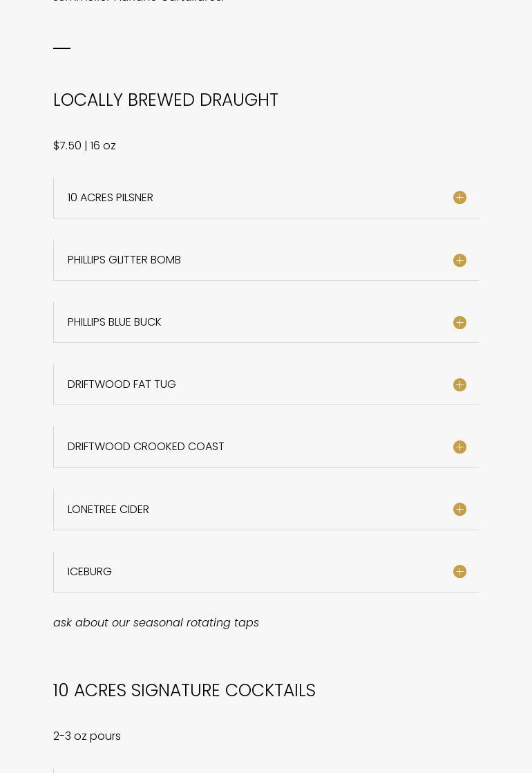Expand the 10 Acres Pilsner description

(111, 198)
